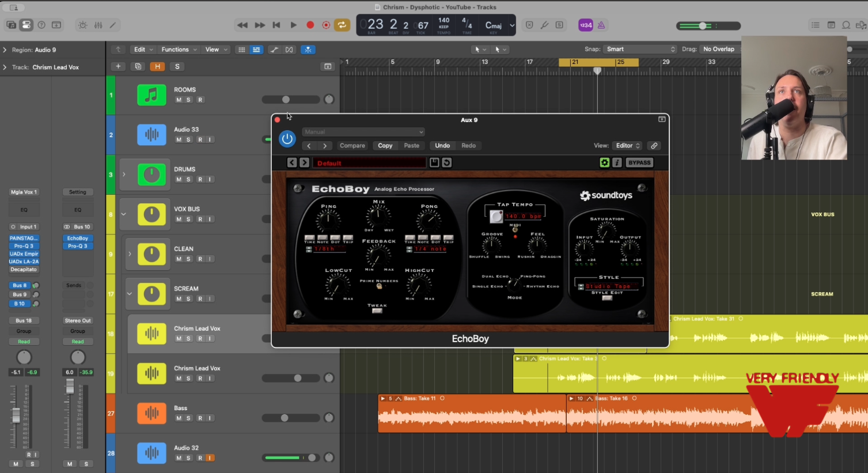
Task: Solo the Bass track
Action: (188, 418)
